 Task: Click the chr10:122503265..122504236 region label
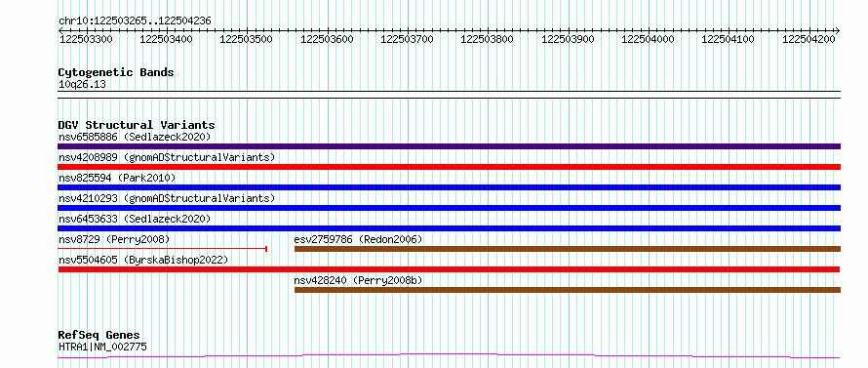[135, 21]
